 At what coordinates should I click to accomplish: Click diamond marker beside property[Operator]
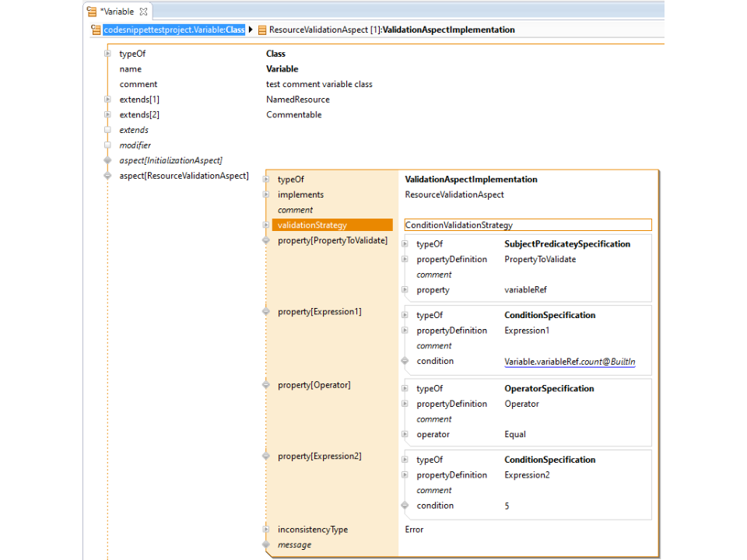point(266,385)
